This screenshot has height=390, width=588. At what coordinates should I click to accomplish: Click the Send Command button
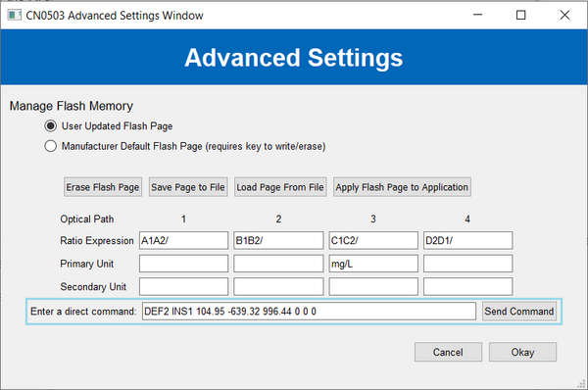519,312
